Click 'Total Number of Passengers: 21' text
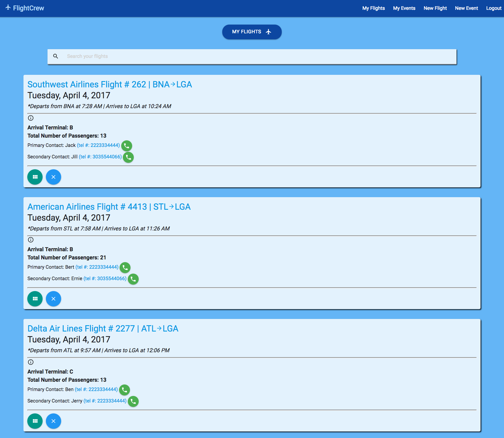 (x=67, y=258)
